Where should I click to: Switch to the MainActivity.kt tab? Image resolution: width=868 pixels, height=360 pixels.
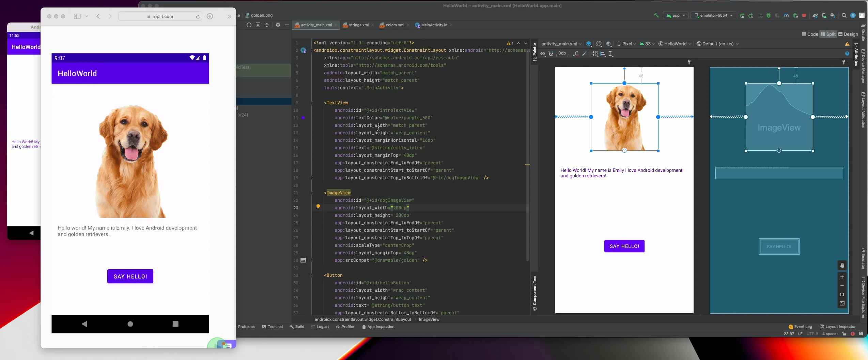434,25
